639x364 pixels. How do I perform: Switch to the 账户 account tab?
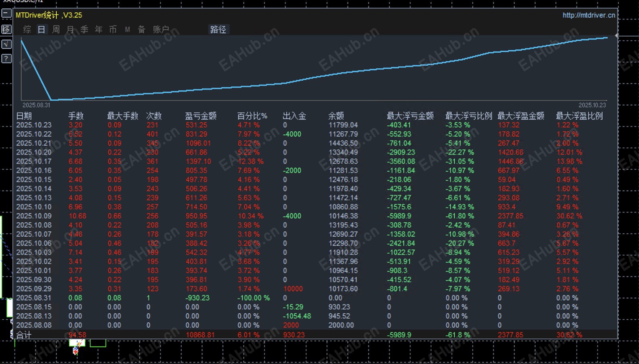click(161, 29)
